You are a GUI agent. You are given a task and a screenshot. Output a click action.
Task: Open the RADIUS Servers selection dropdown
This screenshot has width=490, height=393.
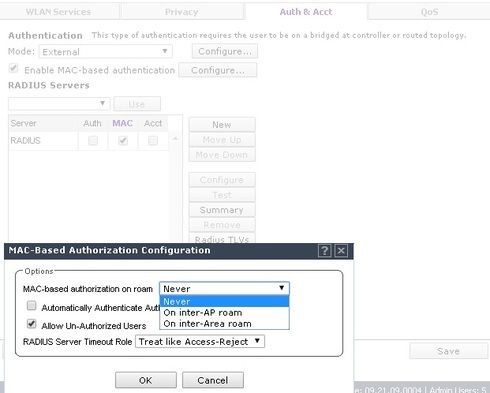[x=59, y=104]
